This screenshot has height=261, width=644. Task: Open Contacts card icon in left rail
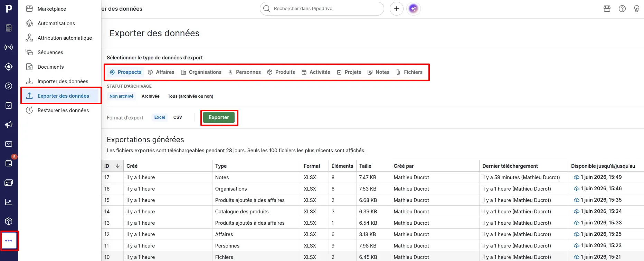(x=9, y=183)
